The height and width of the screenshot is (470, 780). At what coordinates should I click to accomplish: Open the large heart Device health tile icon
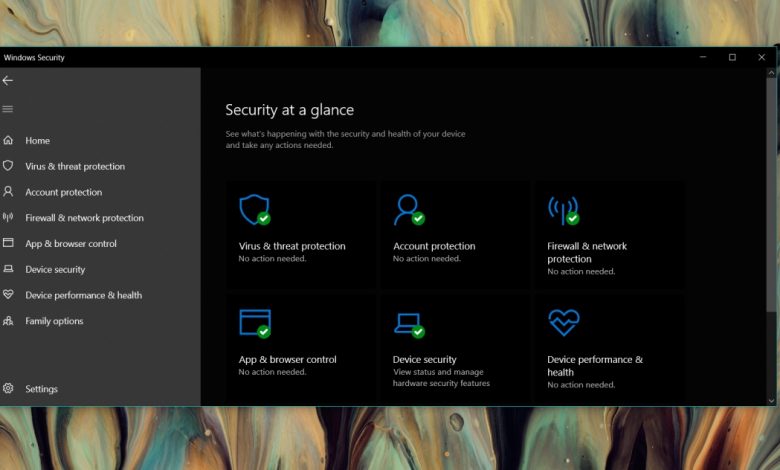564,322
